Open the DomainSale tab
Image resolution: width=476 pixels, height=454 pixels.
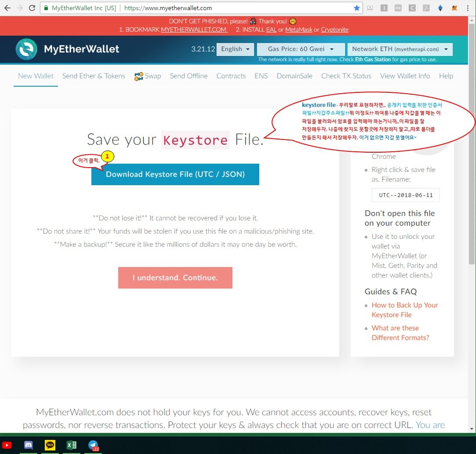pos(294,76)
